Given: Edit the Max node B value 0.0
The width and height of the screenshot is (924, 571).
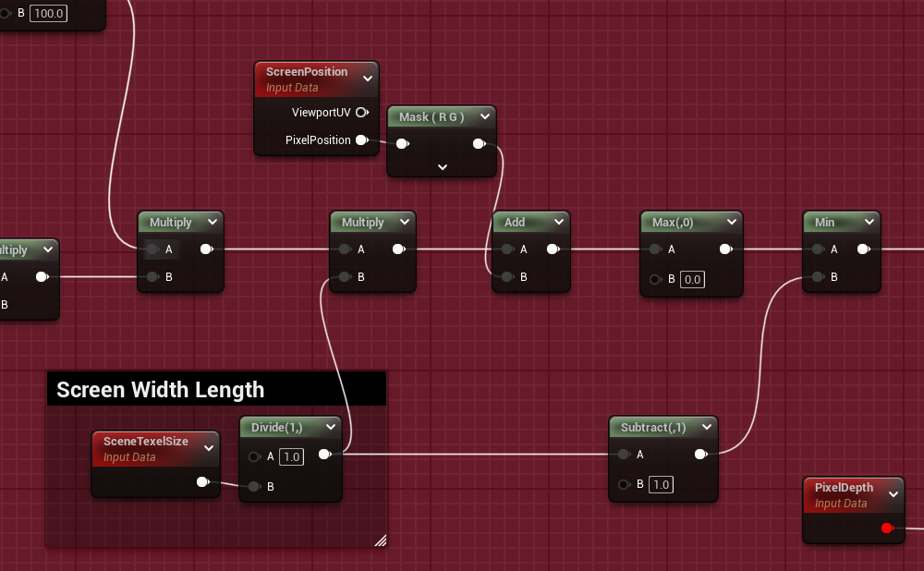Looking at the screenshot, I should click(x=692, y=279).
